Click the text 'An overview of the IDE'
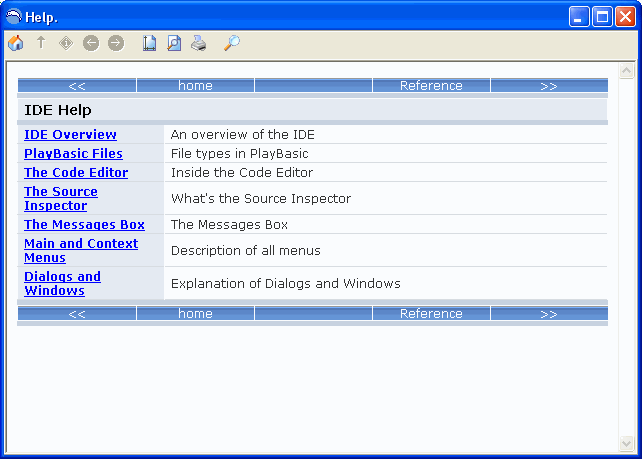The image size is (642, 459). click(x=242, y=135)
